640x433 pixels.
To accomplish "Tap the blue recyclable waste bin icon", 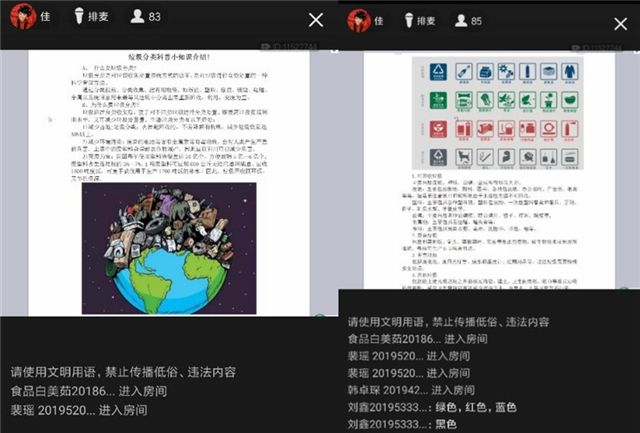I will coord(438,72).
